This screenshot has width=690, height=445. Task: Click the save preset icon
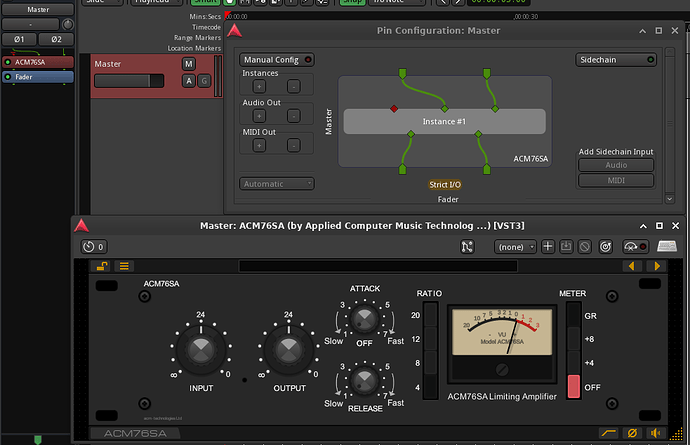click(566, 246)
